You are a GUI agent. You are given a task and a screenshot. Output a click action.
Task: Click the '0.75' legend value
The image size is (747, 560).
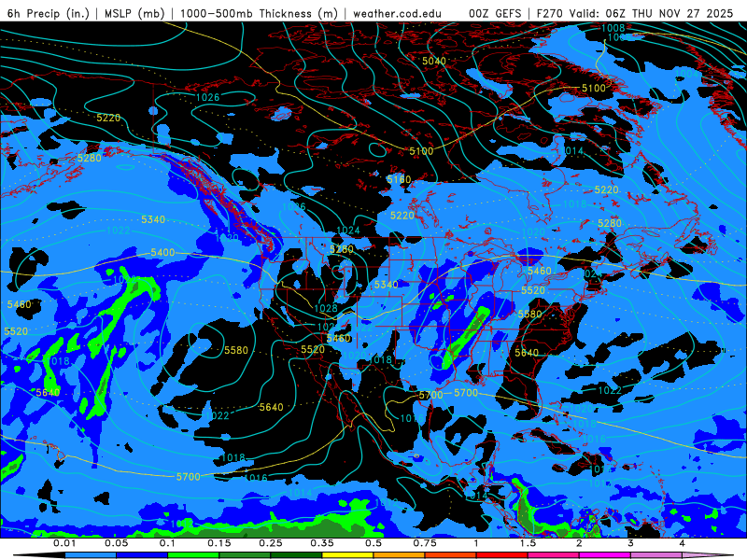click(425, 543)
